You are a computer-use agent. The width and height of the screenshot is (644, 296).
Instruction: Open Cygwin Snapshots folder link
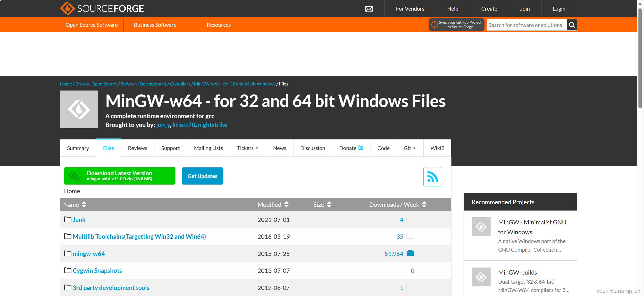click(x=97, y=271)
